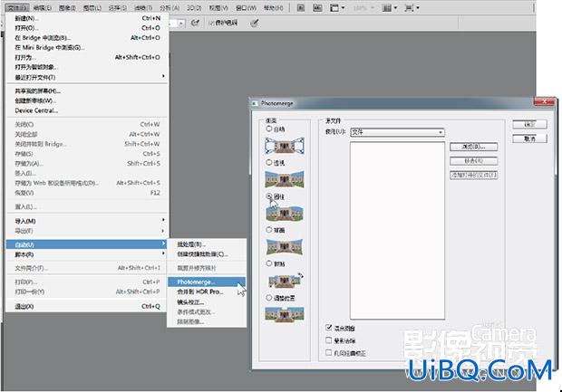
Task: Open the Analysis (A) menu
Action: click(x=170, y=8)
